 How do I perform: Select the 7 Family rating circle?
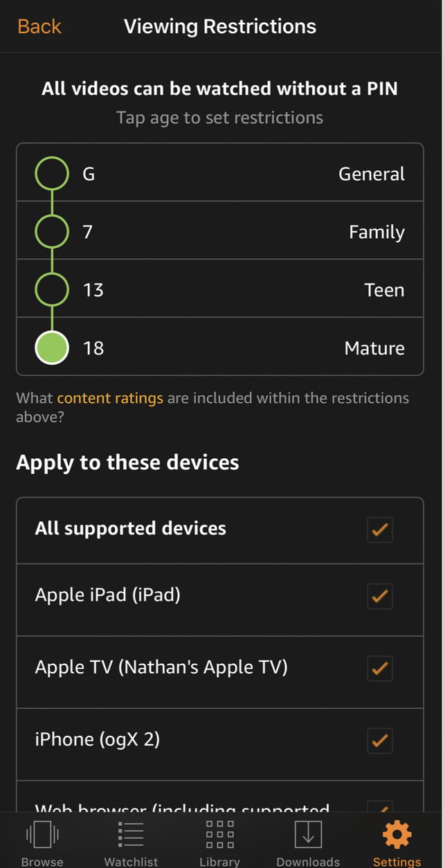tap(52, 232)
